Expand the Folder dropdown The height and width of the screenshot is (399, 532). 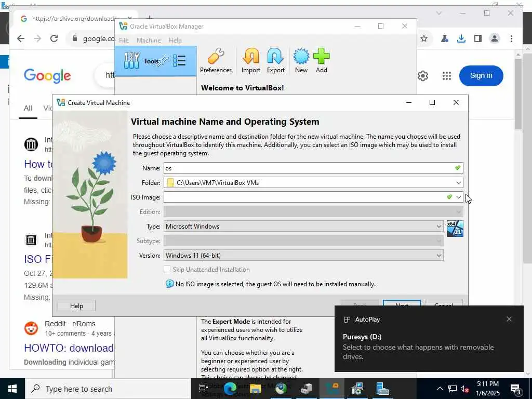click(x=458, y=182)
